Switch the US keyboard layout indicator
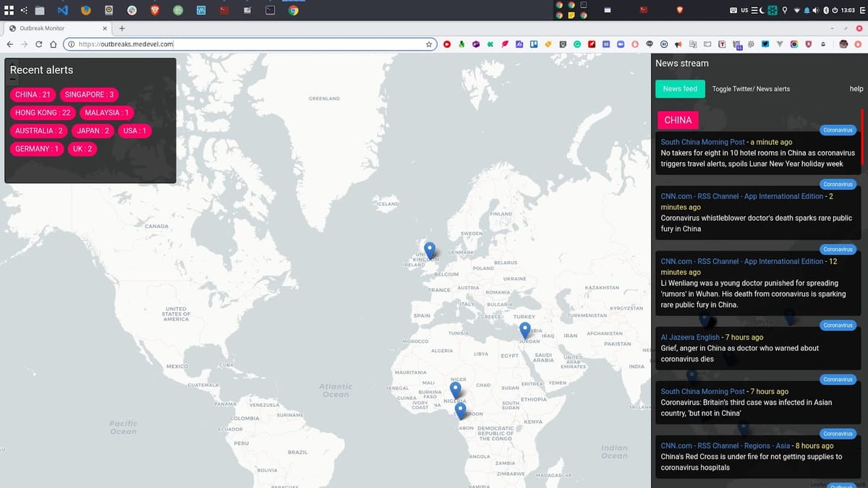The height and width of the screenshot is (488, 868). 744,10
